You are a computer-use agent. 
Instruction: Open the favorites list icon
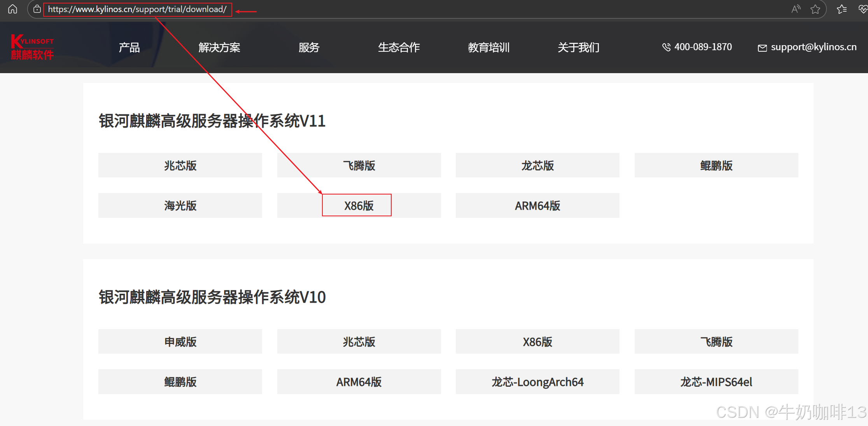pos(842,9)
